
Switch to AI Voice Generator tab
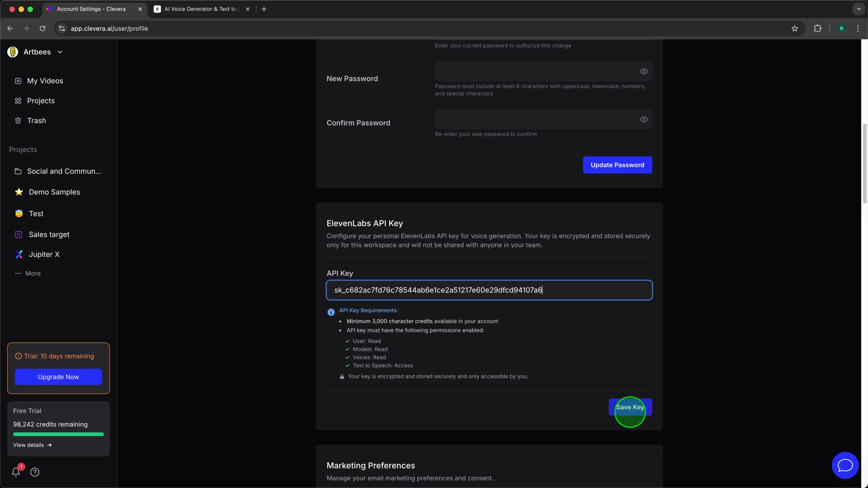point(200,9)
